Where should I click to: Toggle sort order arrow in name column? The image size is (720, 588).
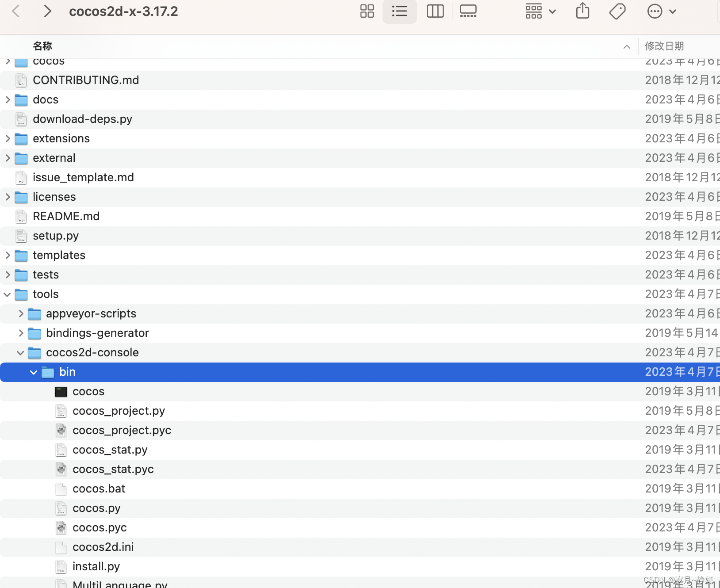tap(627, 47)
